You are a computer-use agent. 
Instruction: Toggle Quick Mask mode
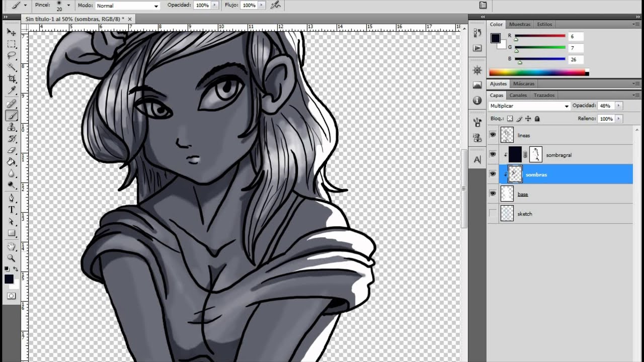(11, 296)
